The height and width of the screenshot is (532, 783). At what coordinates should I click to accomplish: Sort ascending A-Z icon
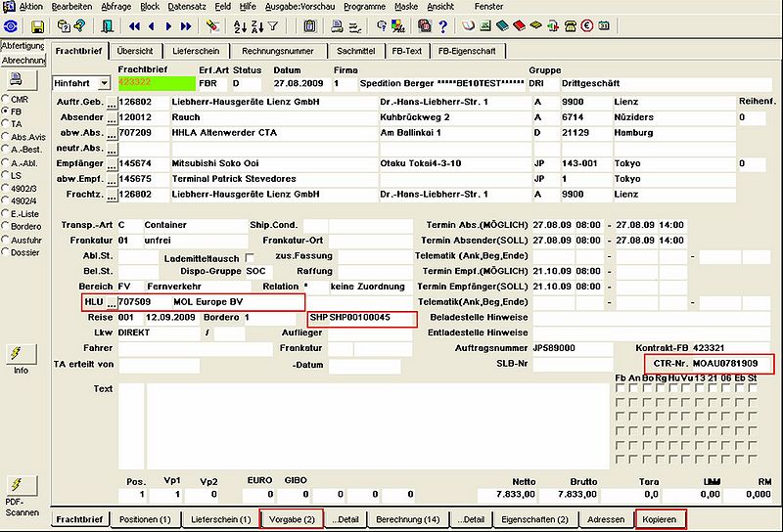click(x=240, y=26)
